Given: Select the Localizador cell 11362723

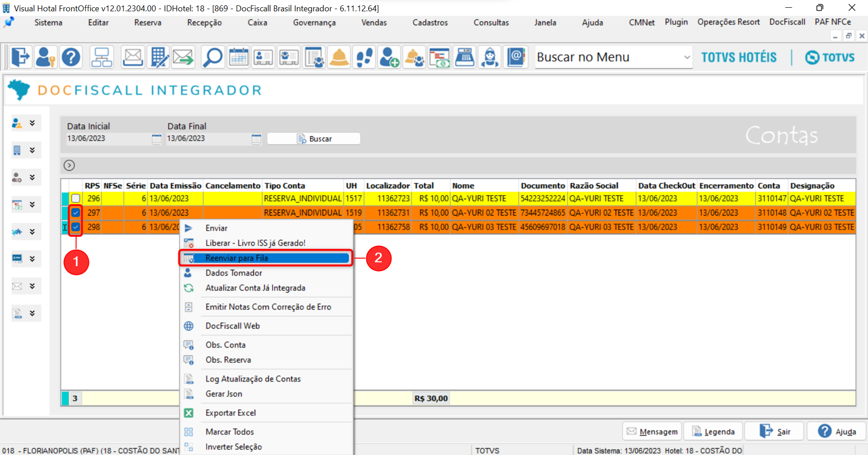Looking at the screenshot, I should [x=388, y=199].
